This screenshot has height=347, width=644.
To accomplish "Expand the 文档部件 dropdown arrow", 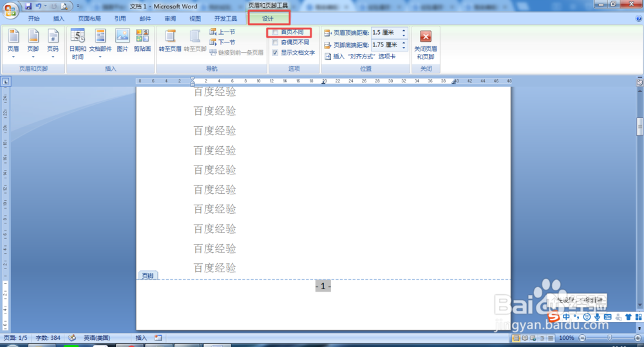I will click(x=100, y=57).
